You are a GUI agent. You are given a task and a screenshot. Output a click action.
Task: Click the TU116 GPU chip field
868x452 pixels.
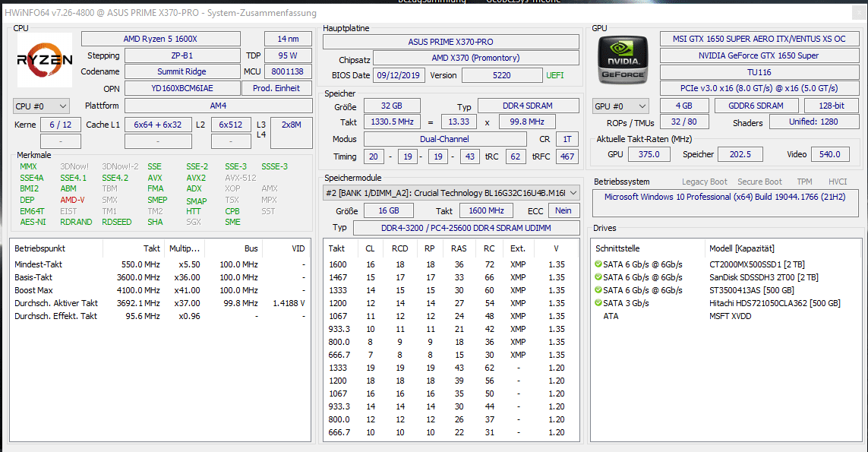click(x=759, y=72)
